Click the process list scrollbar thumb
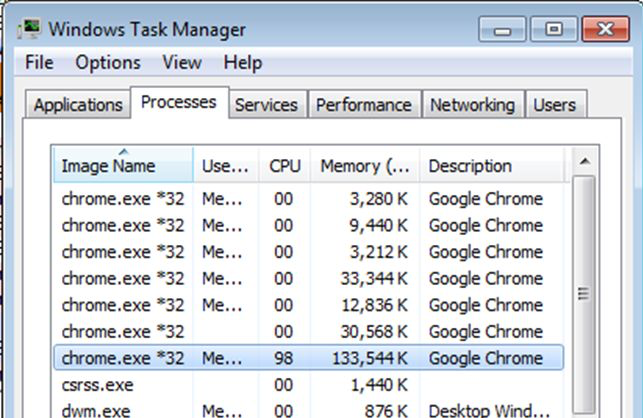 [x=584, y=294]
